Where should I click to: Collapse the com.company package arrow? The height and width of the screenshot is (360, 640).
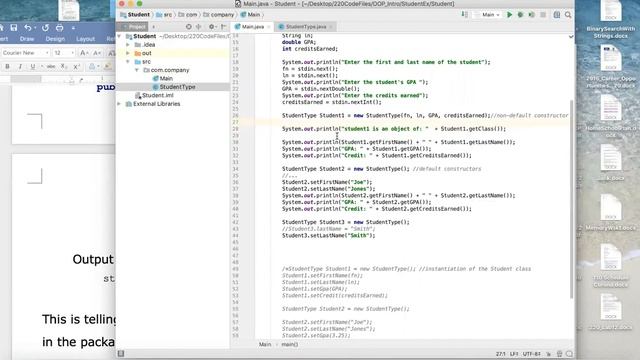[x=137, y=70]
